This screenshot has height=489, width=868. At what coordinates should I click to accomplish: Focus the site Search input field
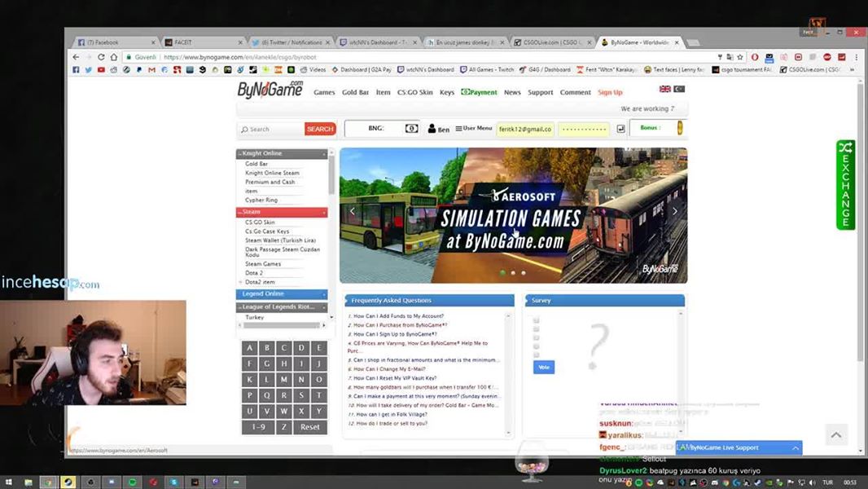(x=271, y=129)
